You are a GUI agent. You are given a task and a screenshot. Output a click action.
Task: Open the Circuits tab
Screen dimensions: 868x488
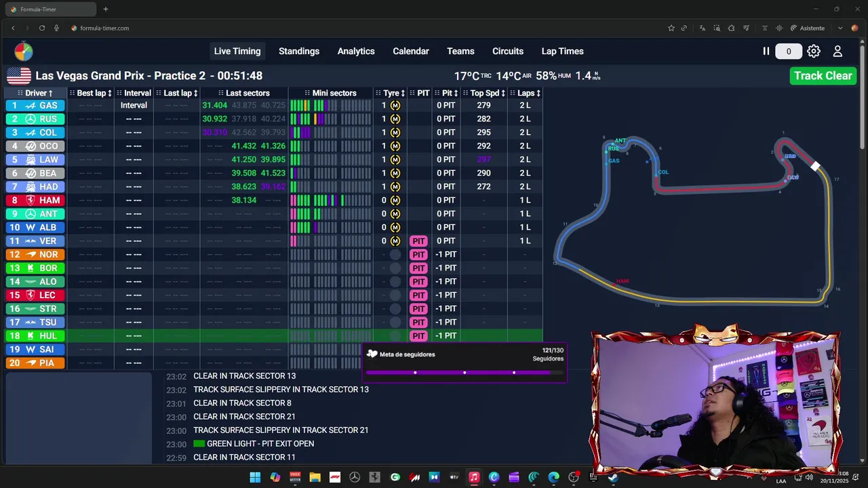pos(508,52)
